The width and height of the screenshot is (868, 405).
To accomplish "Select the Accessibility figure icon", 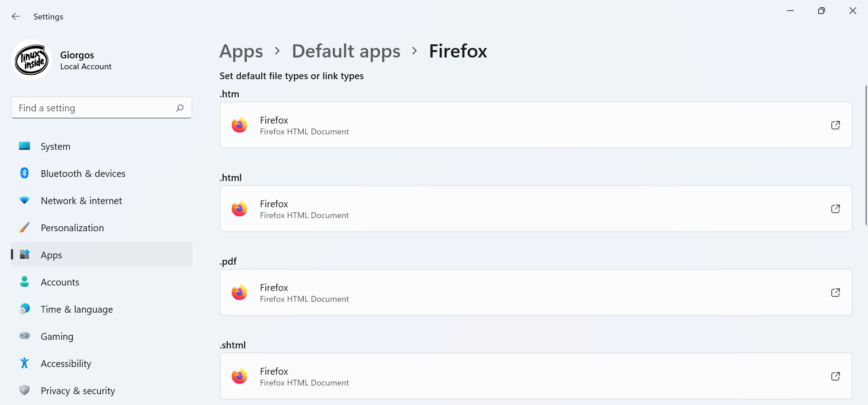I will pyautogui.click(x=24, y=363).
